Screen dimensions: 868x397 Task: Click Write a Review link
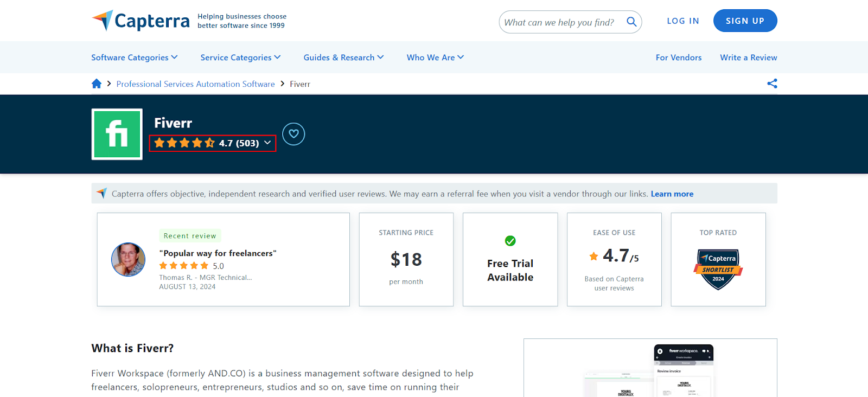pyautogui.click(x=749, y=57)
